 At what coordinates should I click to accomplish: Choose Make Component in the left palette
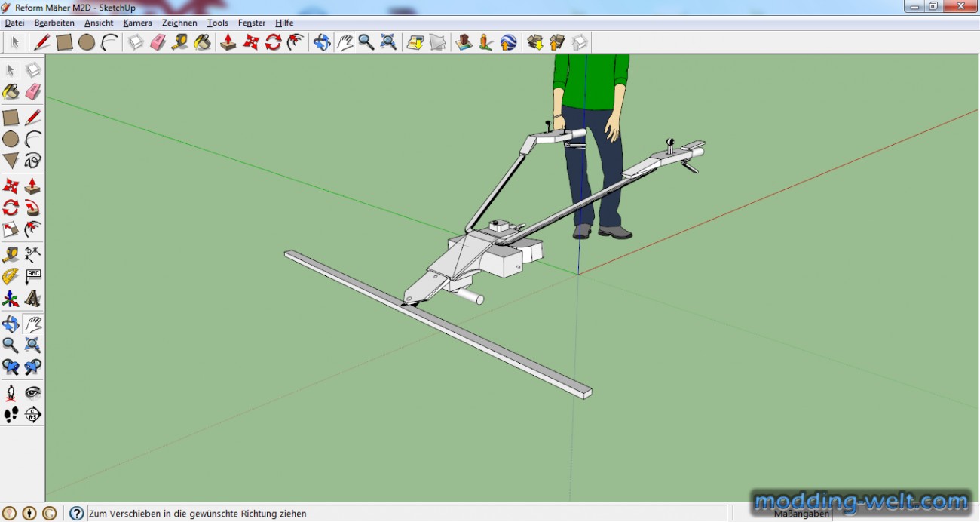32,70
